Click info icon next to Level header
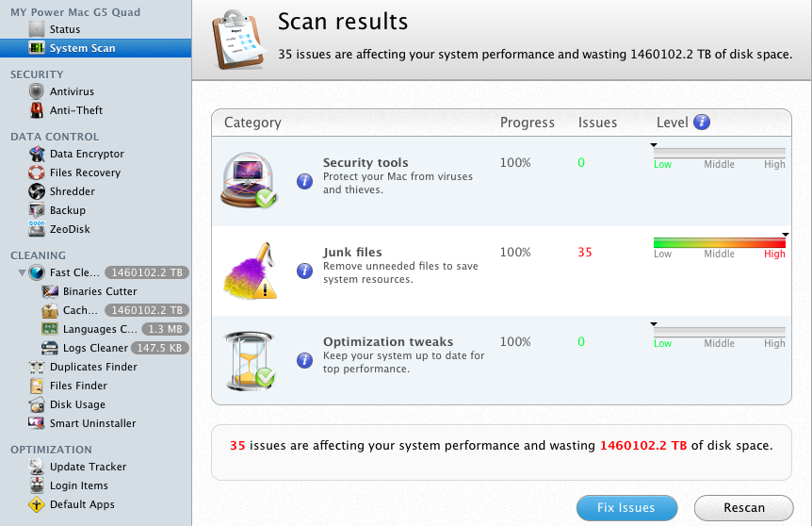 (x=701, y=123)
